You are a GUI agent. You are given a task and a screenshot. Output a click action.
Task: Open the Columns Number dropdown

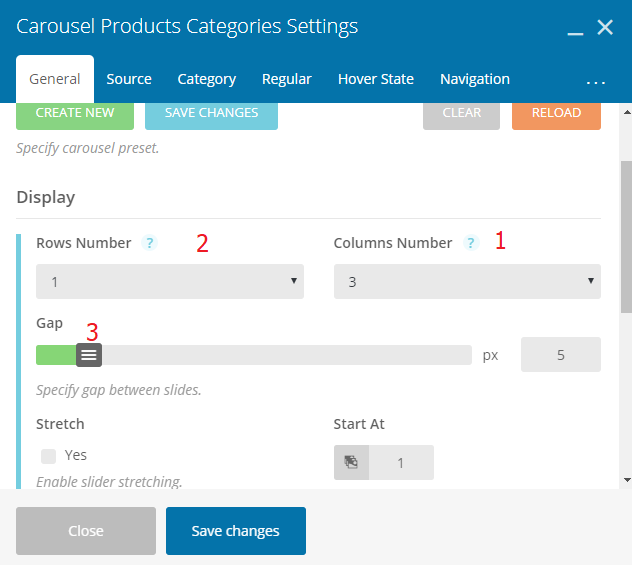point(467,281)
